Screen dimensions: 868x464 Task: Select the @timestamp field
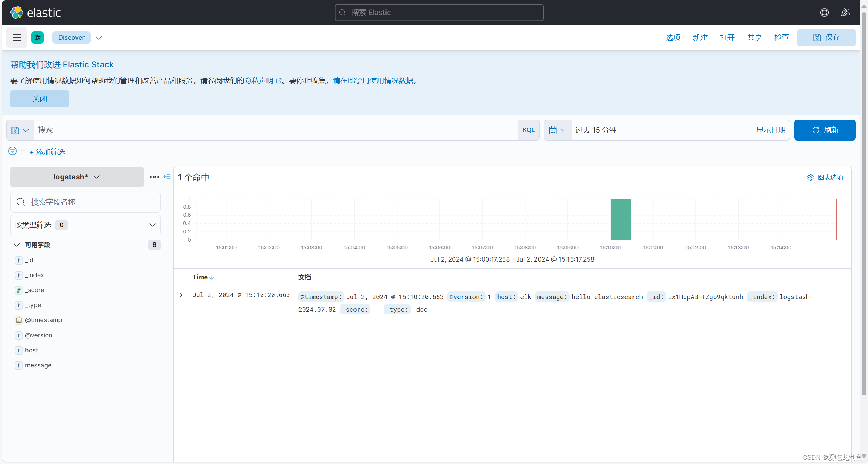[43, 320]
